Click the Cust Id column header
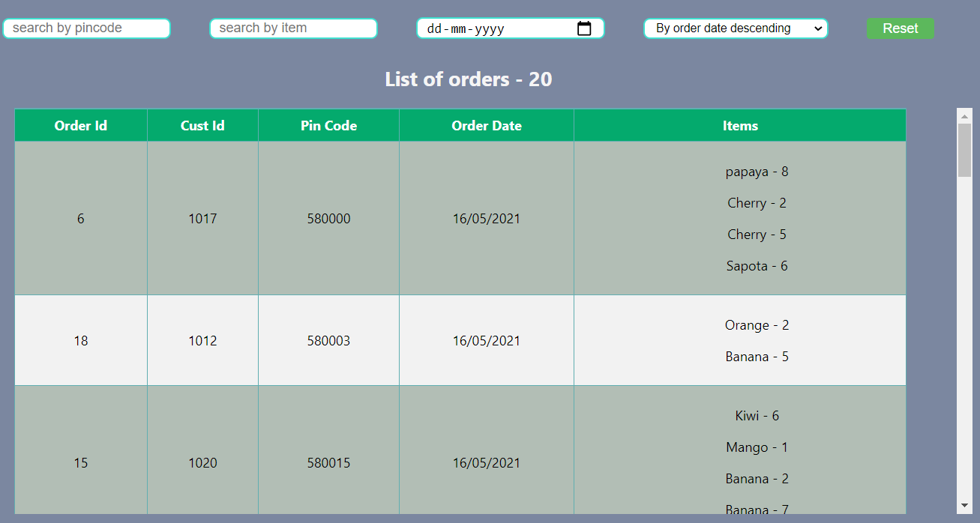This screenshot has width=980, height=523. pyautogui.click(x=202, y=125)
